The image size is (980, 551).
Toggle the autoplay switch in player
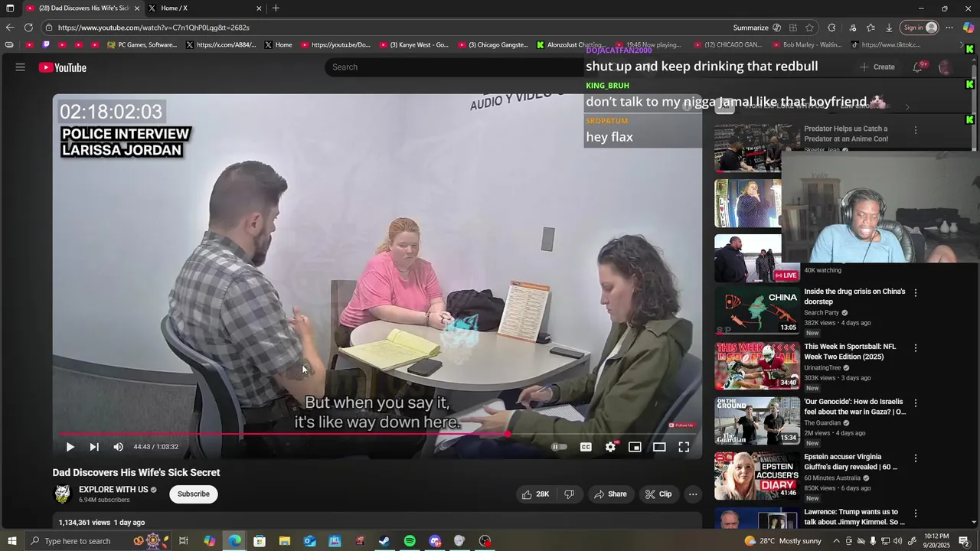tap(560, 447)
